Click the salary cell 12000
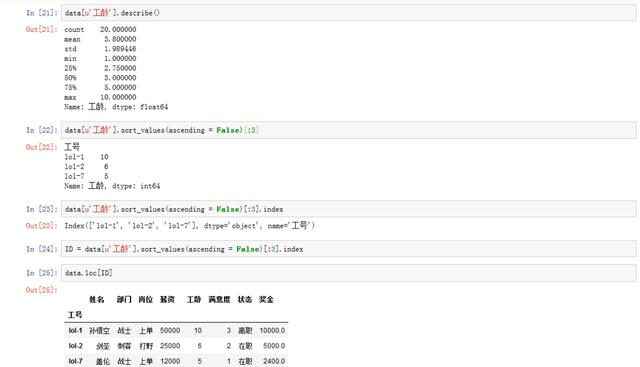This screenshot has height=367, width=640. coord(170,361)
